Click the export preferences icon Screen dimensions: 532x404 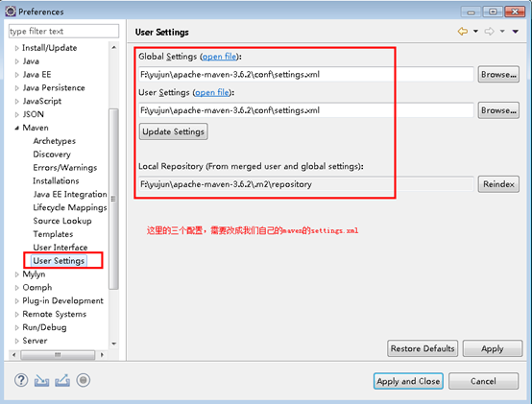coord(62,381)
